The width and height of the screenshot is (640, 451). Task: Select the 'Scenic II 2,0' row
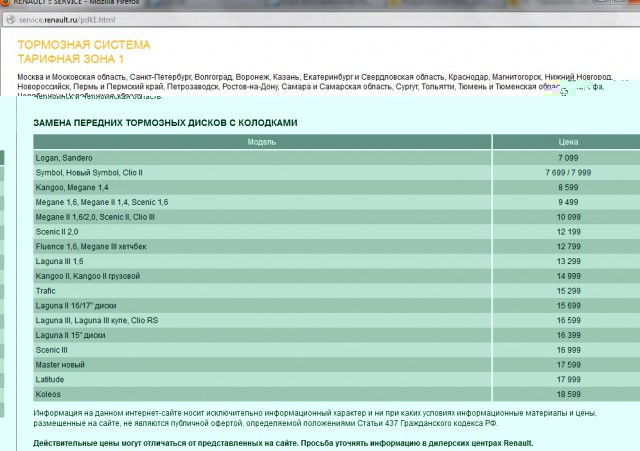[337, 232]
